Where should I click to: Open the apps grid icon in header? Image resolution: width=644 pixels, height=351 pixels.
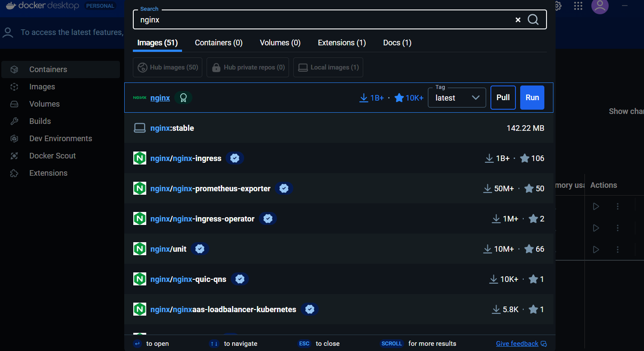coord(578,6)
